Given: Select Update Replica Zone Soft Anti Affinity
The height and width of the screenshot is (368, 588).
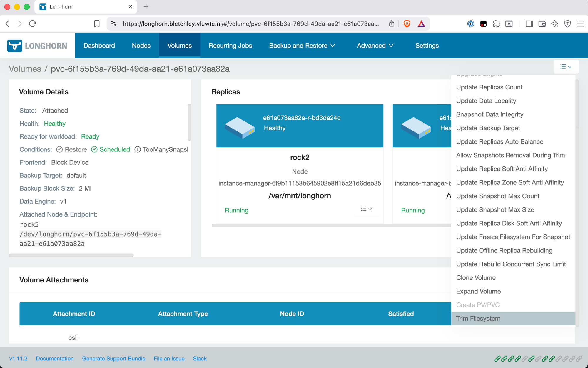Looking at the screenshot, I should tap(513, 182).
